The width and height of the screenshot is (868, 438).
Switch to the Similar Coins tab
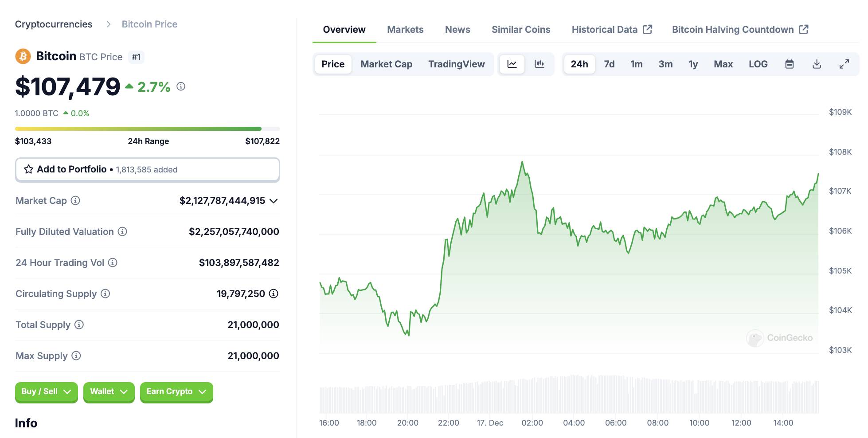pyautogui.click(x=521, y=30)
